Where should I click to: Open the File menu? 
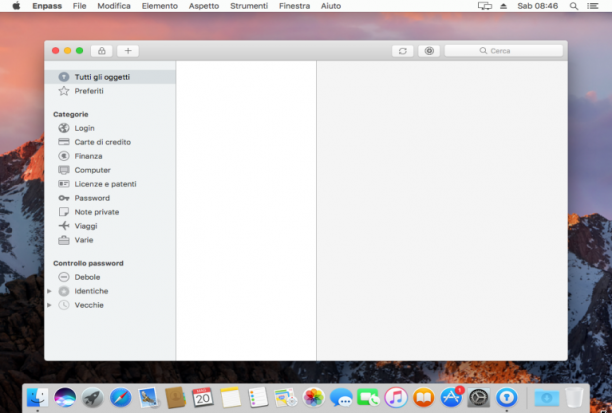(79, 6)
